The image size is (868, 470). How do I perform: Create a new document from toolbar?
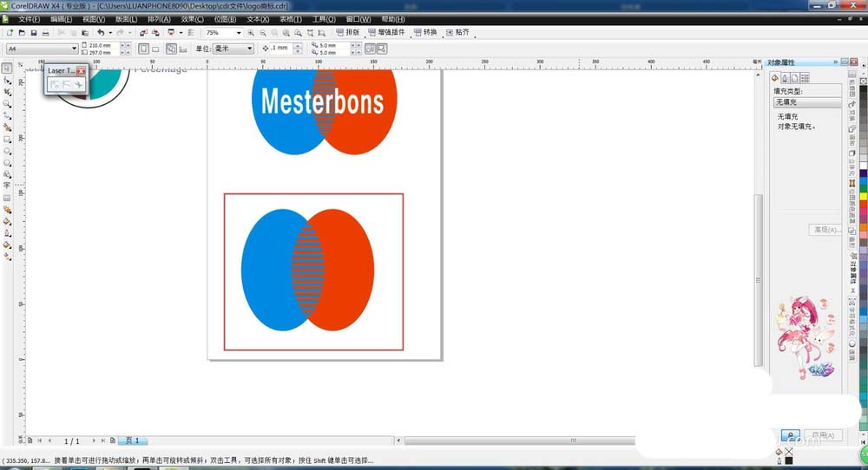click(x=10, y=33)
